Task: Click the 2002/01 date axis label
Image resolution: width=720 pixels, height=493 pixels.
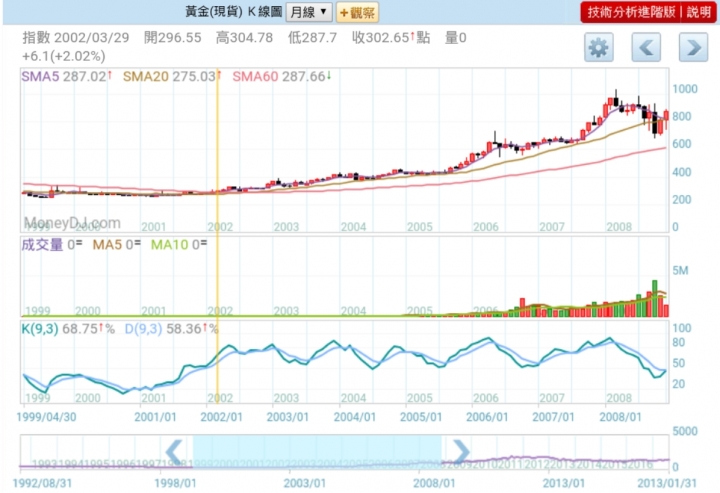Action: [x=221, y=417]
